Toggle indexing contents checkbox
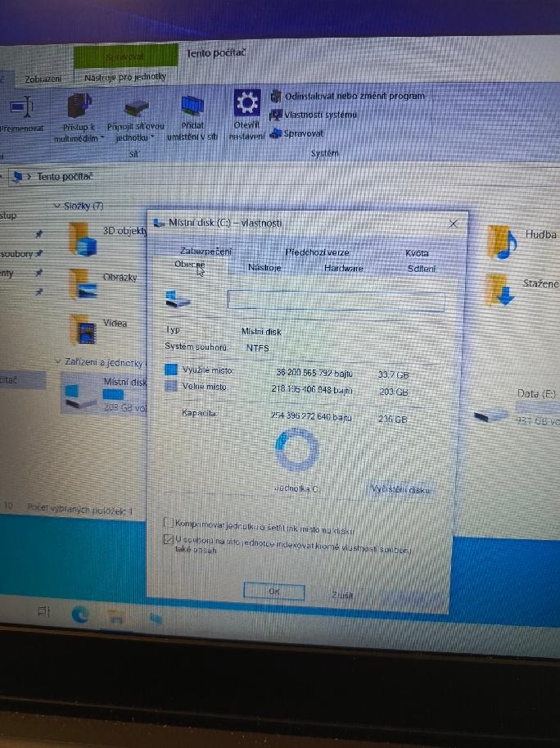The height and width of the screenshot is (748, 560). (168, 540)
